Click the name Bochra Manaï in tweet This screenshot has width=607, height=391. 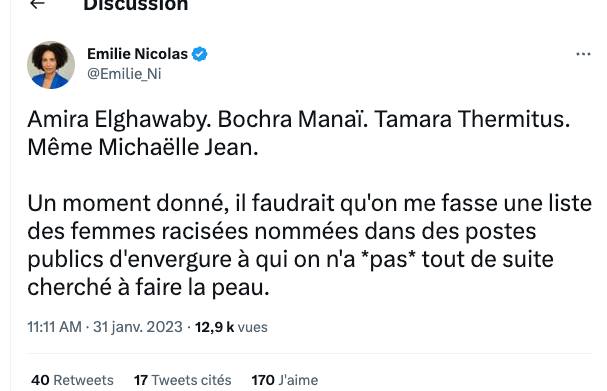coord(292,119)
